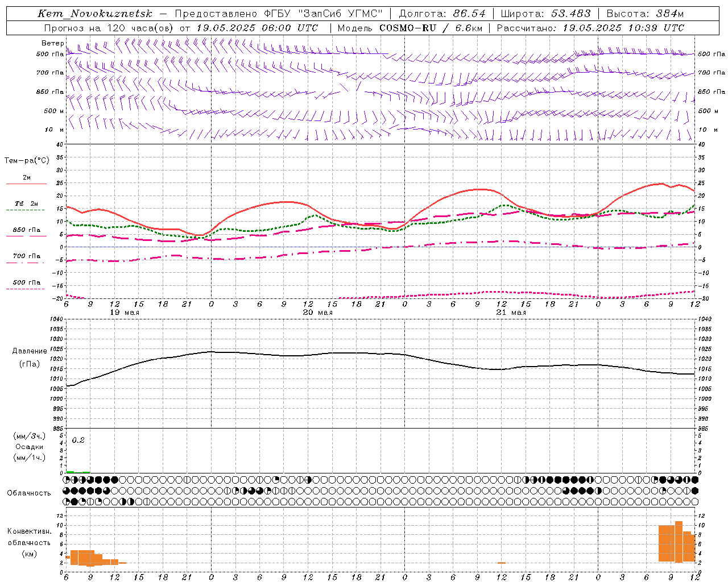Click the 'Ветер' wind panel label
The image size is (728, 582).
click(x=52, y=43)
